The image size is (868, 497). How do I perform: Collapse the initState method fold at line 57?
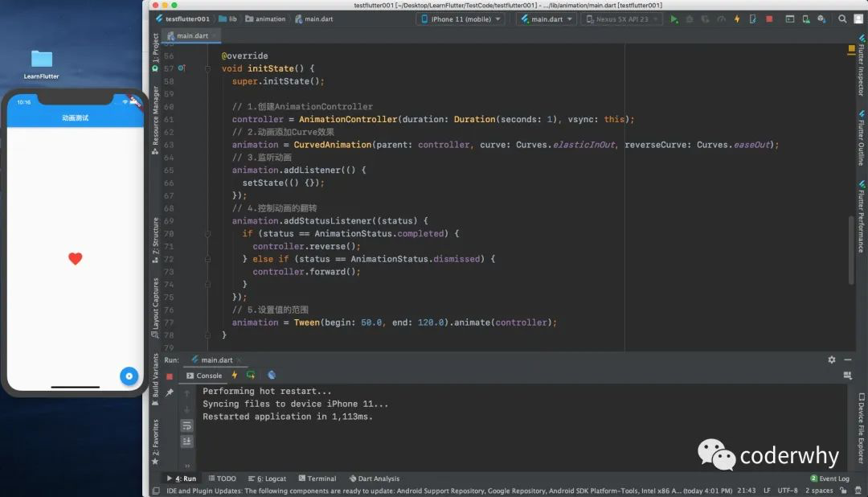point(207,68)
